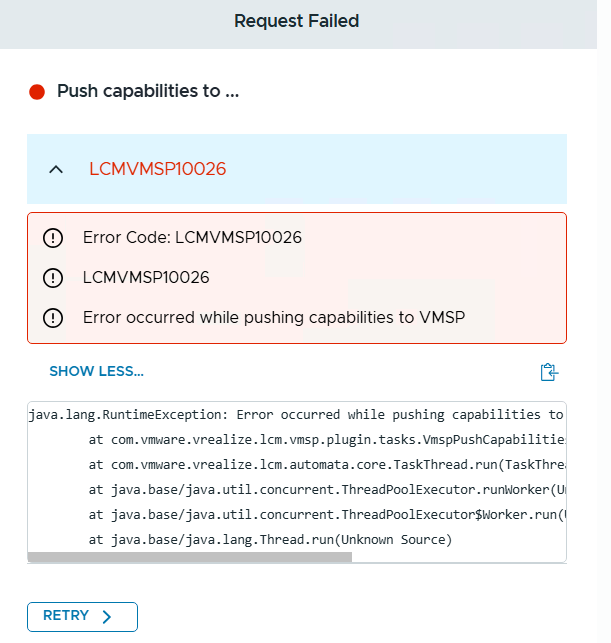Click warning icon beside standalone LCMVMSP10026 line
The image size is (611, 643).
pos(53,278)
